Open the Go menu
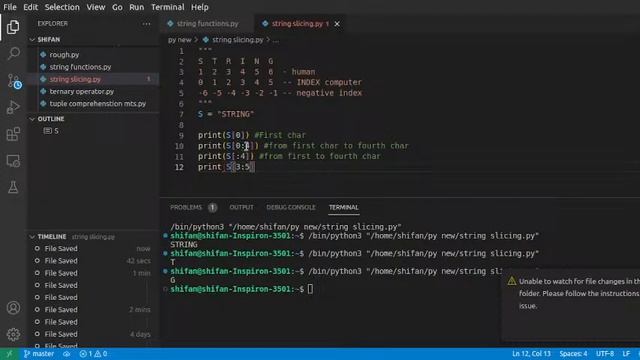 [x=117, y=7]
